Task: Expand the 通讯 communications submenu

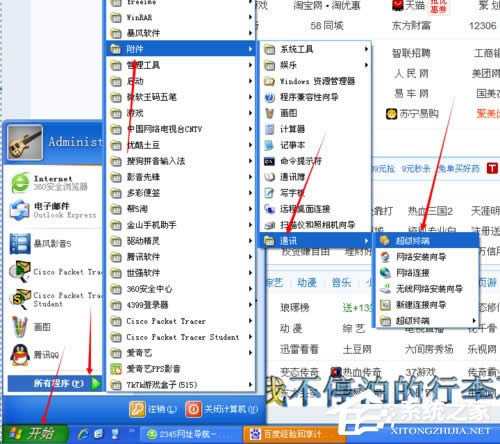Action: 315,240
